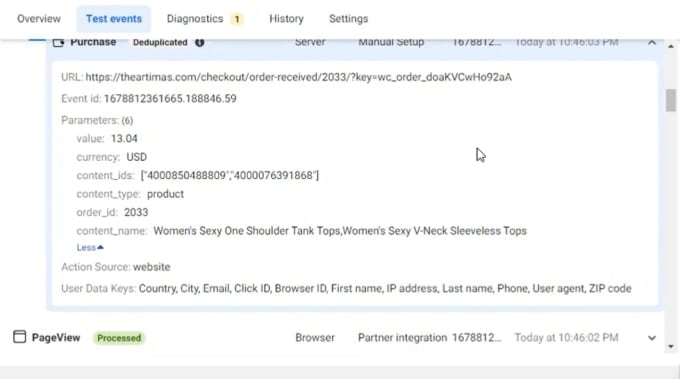Open the History tab

[x=286, y=19]
